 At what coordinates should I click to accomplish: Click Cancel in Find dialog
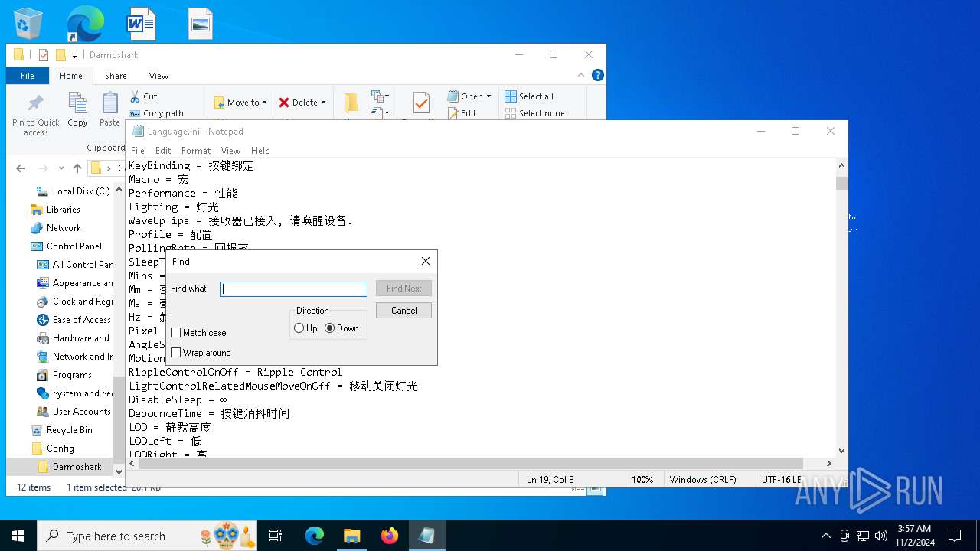(403, 311)
